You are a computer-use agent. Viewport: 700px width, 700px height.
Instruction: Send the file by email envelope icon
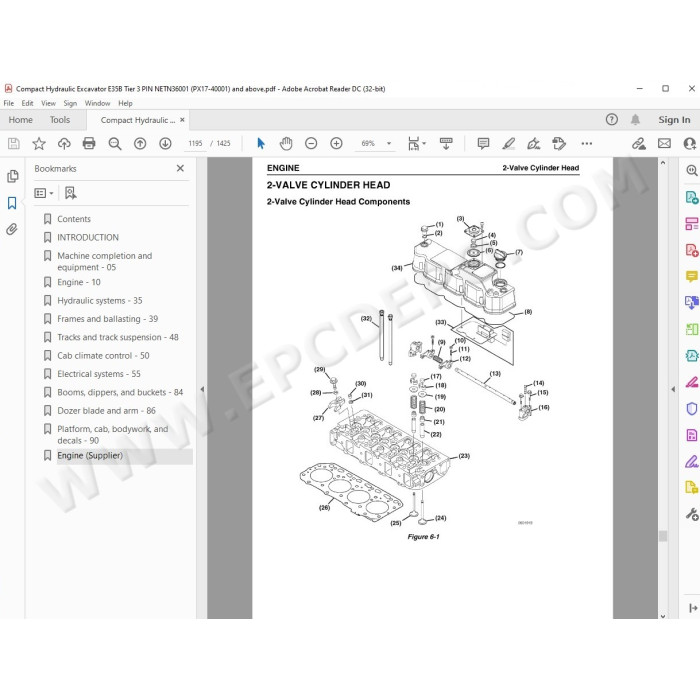tap(664, 143)
